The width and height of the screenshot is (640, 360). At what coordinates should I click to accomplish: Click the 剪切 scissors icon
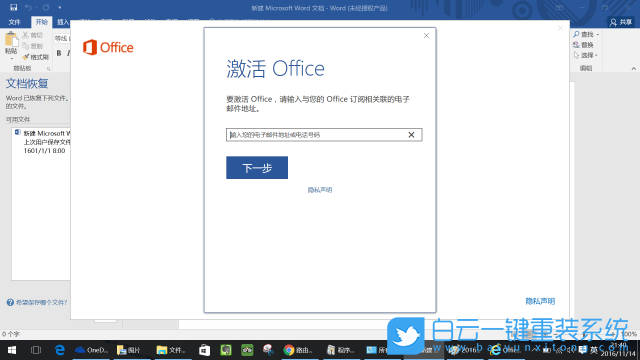pos(26,35)
